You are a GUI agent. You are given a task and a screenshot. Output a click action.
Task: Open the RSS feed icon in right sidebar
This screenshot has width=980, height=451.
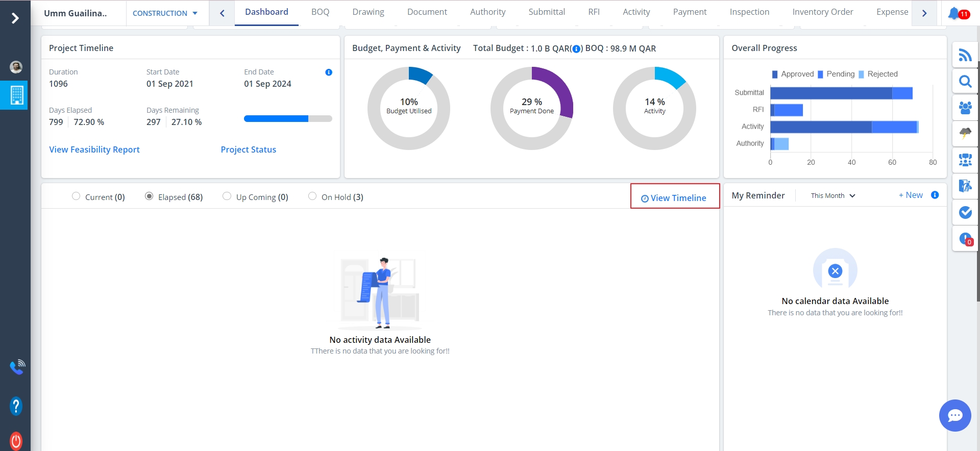click(965, 55)
